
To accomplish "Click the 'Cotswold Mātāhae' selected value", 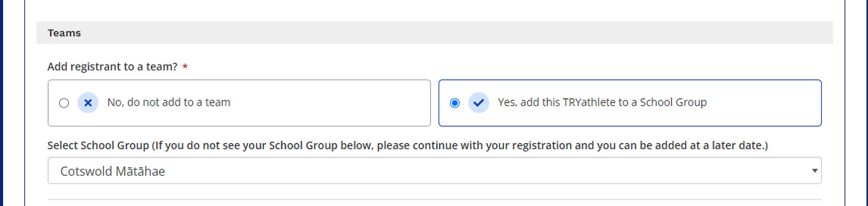I will point(112,171).
